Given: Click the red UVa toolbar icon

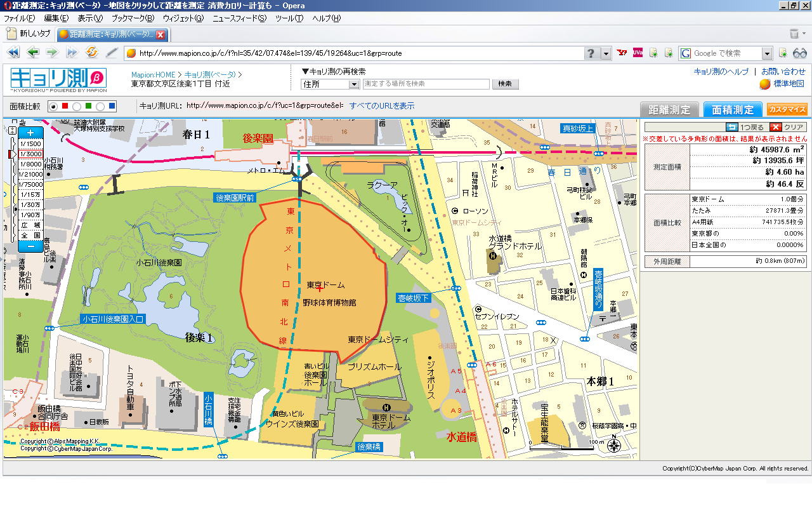Looking at the screenshot, I should tap(638, 53).
